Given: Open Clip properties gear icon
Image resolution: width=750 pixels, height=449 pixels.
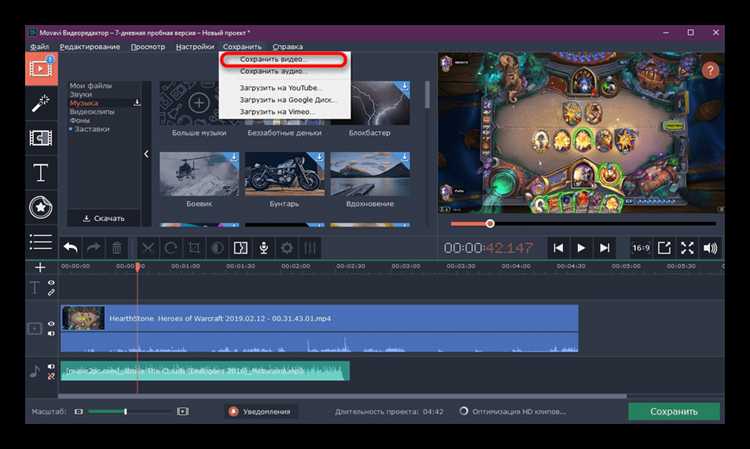Looking at the screenshot, I should (287, 248).
